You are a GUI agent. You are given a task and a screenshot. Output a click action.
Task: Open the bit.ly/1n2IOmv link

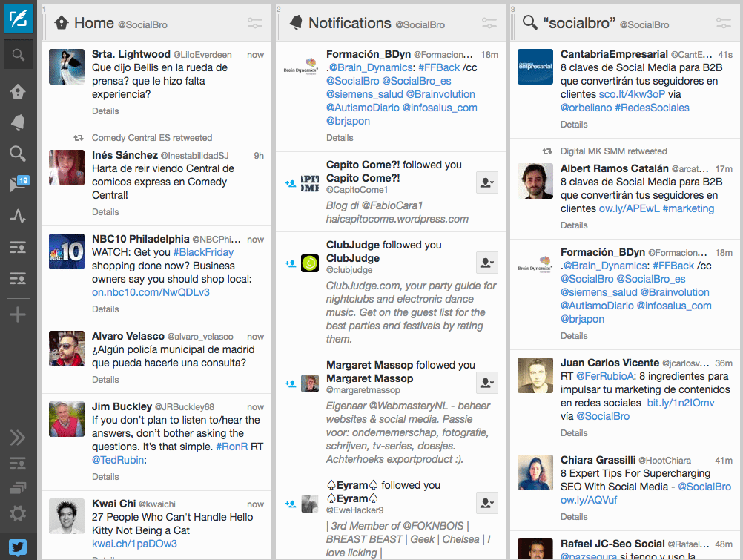(x=681, y=403)
